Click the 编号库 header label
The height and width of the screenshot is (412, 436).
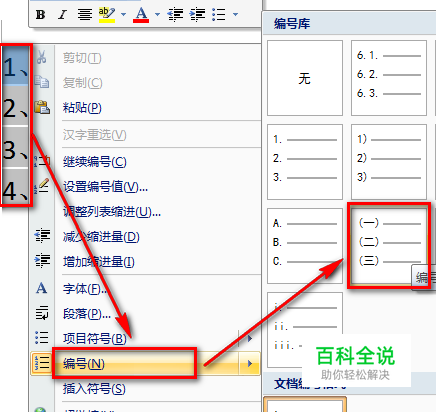click(292, 24)
